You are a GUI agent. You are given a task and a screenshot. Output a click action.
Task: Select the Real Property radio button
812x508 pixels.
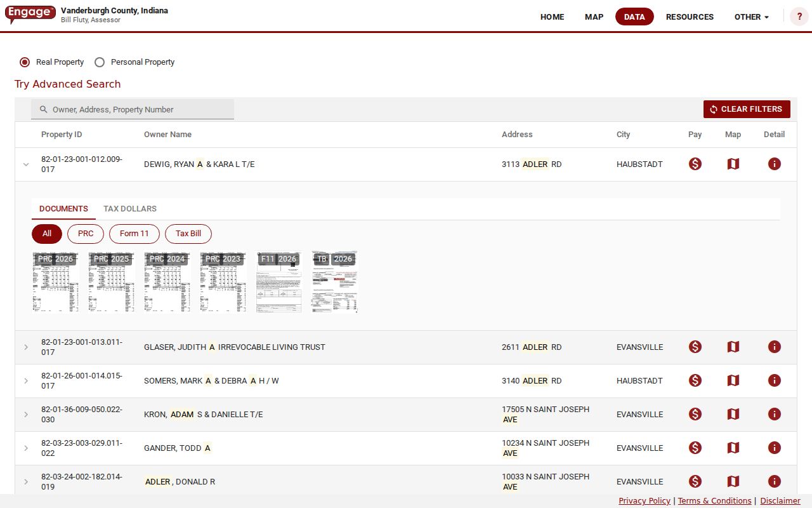[x=25, y=62]
